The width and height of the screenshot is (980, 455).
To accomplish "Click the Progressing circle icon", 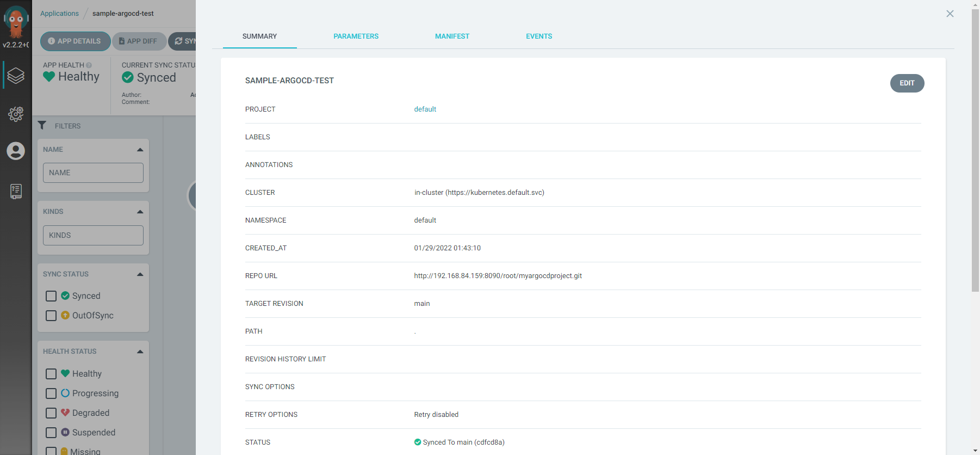I will pyautogui.click(x=65, y=393).
